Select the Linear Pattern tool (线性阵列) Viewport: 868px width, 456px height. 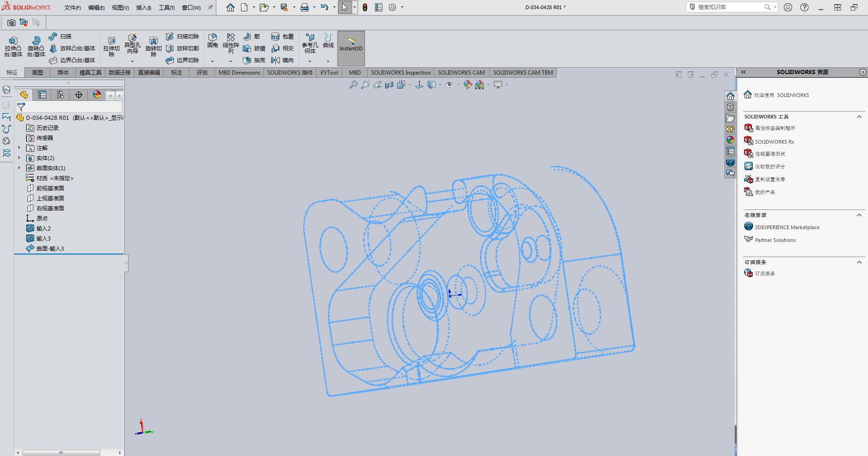[231, 43]
